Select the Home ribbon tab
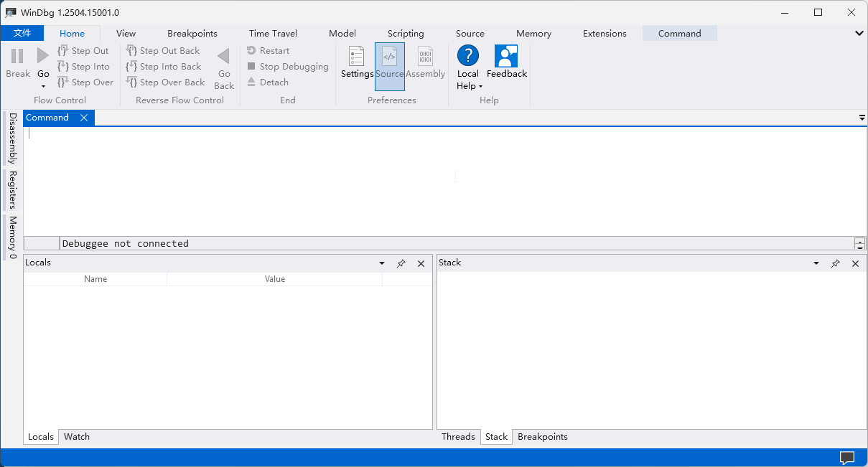Screen dimensions: 868x467 72,33
